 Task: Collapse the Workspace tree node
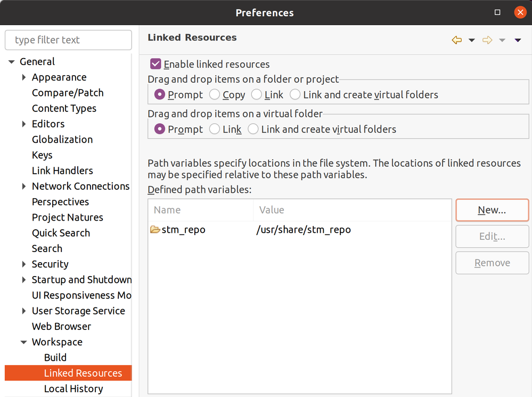24,342
